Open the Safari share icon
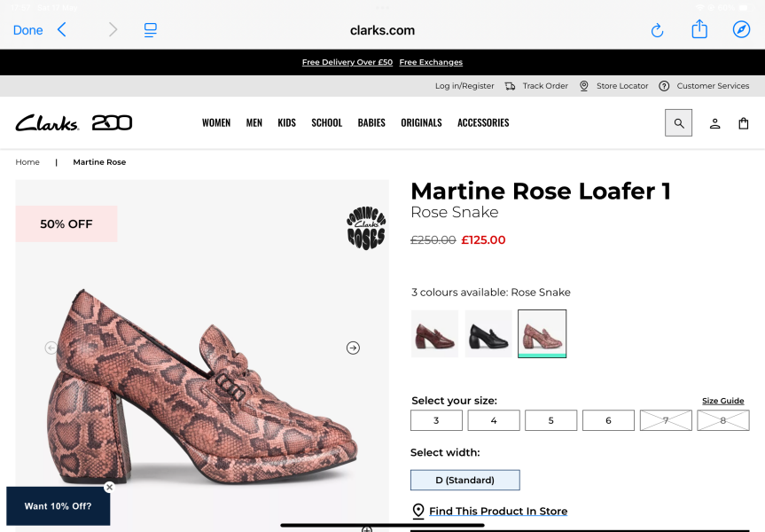Viewport: 765px width, 532px height. pyautogui.click(x=699, y=29)
